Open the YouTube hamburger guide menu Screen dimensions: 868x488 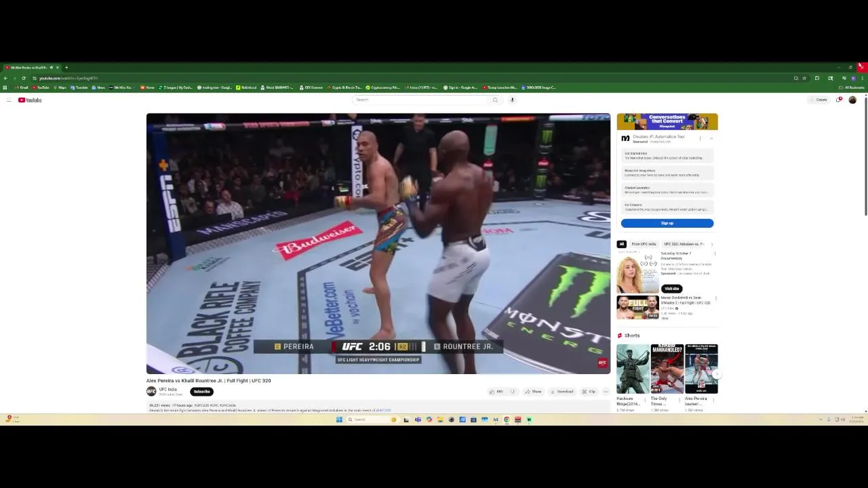point(9,100)
